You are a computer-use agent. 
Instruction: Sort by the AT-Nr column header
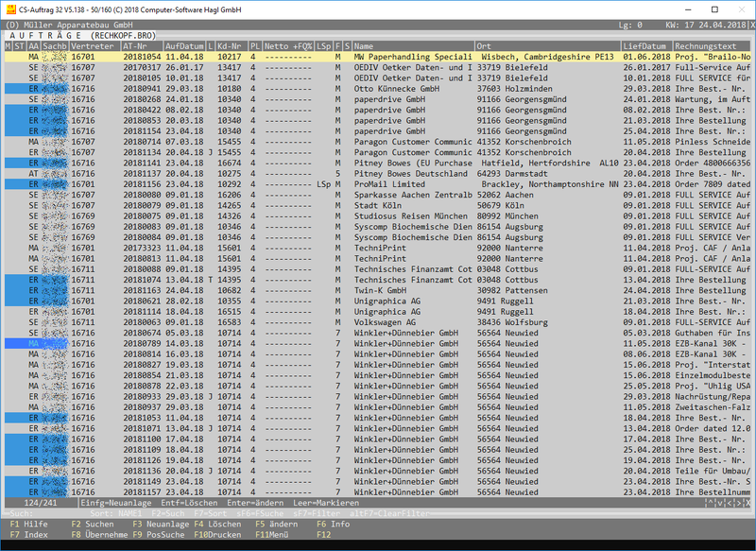(x=136, y=45)
